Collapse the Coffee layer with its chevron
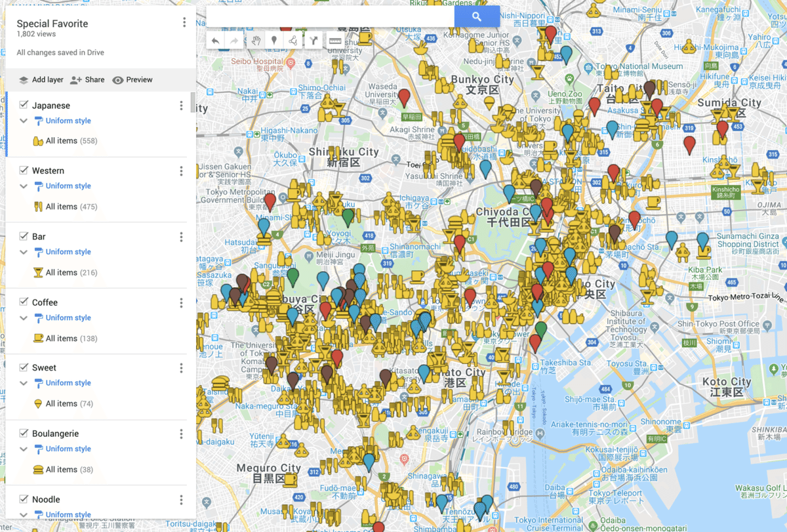787x532 pixels. (x=24, y=318)
